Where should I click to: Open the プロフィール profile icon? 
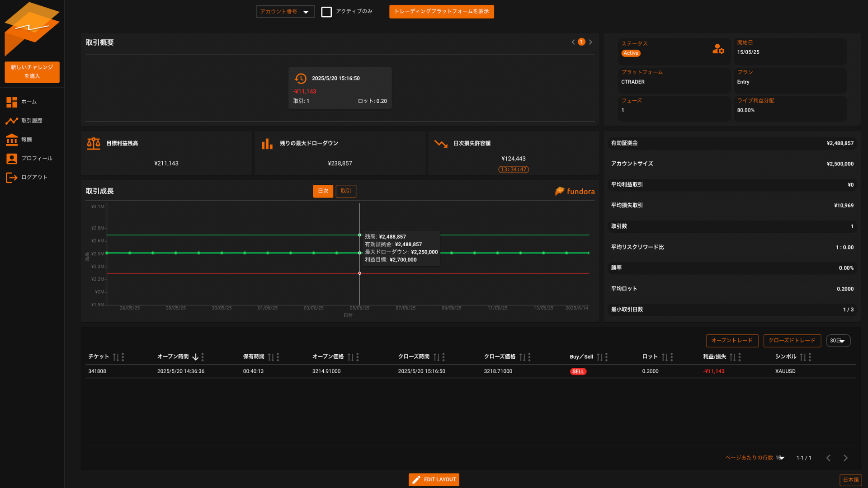[x=12, y=159]
